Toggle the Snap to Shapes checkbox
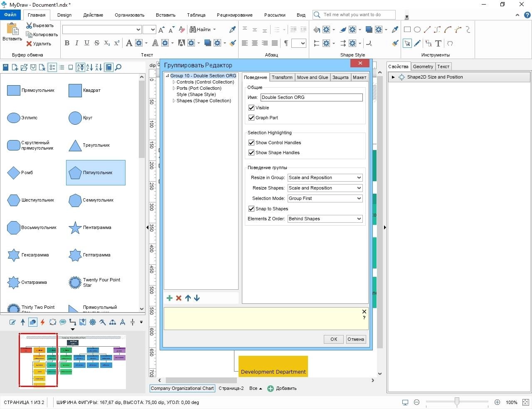532x409 pixels. coord(251,209)
